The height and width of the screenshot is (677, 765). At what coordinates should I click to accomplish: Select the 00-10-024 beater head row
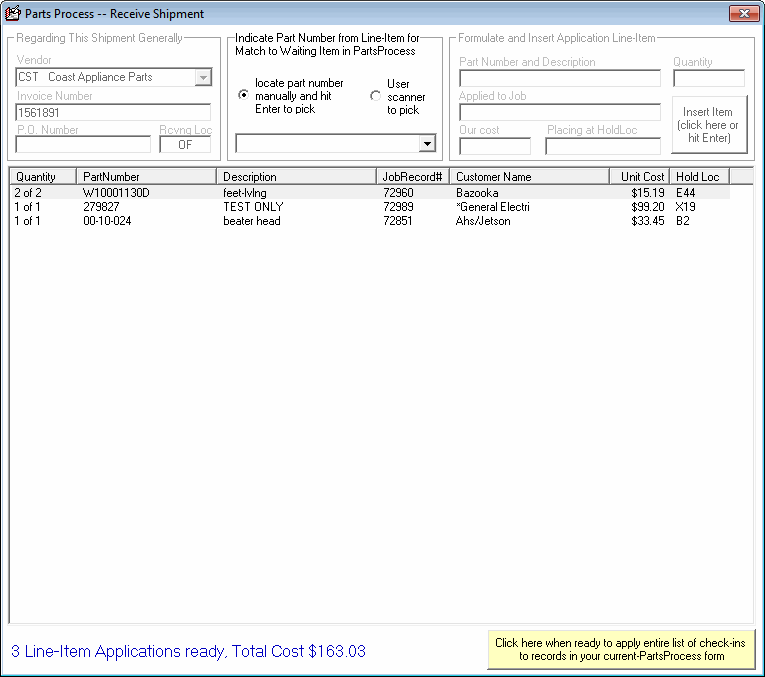tap(116, 221)
